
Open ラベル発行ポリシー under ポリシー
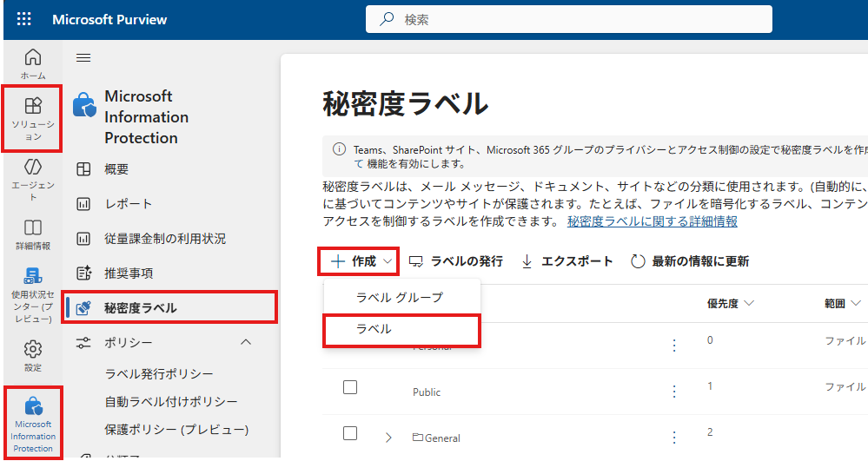click(x=159, y=374)
